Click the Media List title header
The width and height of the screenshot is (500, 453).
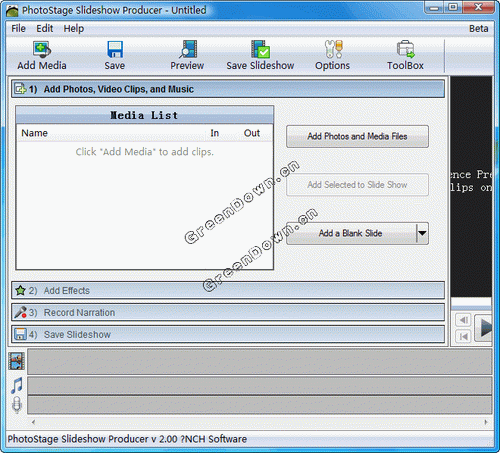point(145,115)
